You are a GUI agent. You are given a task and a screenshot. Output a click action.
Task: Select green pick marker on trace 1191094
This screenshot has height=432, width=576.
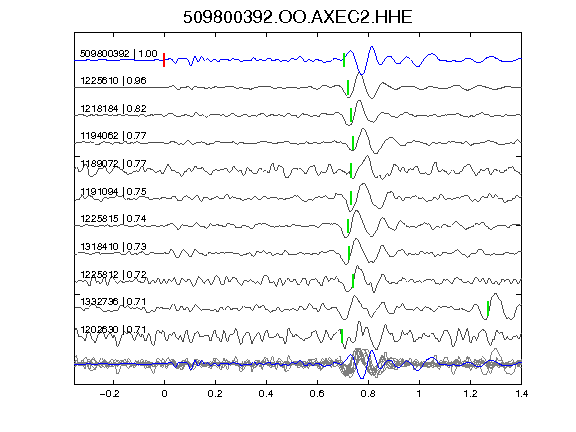pos(351,198)
